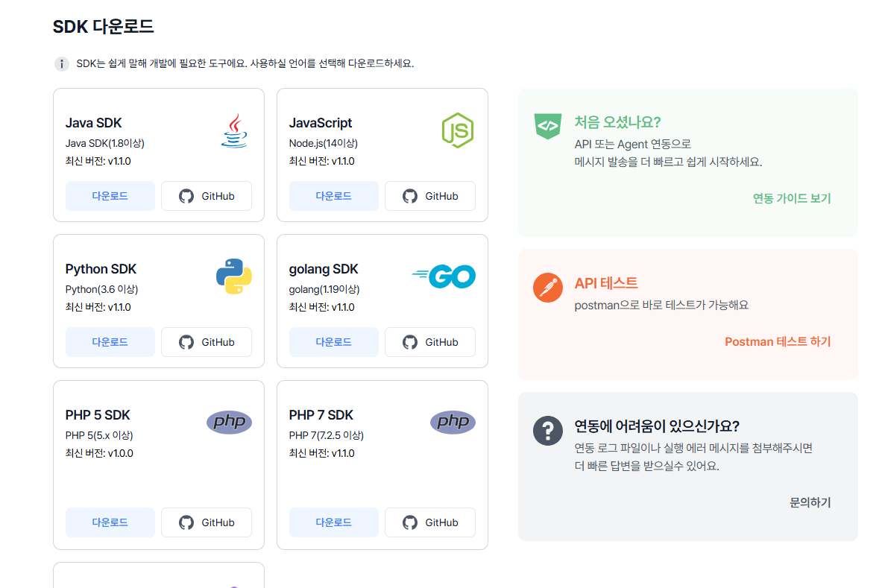This screenshot has height=588, width=885.
Task: Click the orange Postman icon
Action: pos(548,288)
